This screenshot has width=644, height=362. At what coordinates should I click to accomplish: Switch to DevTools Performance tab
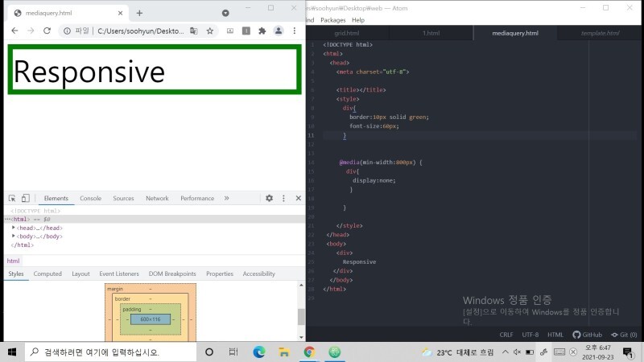pyautogui.click(x=197, y=198)
